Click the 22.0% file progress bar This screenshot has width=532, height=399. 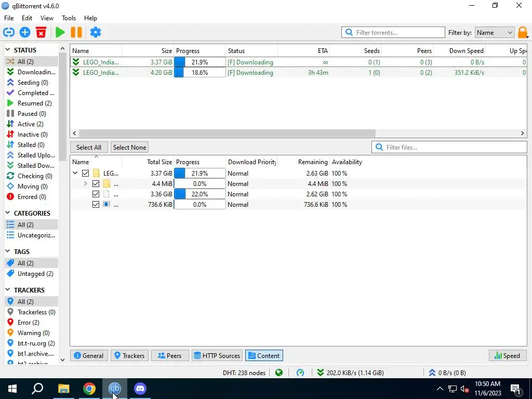point(199,194)
